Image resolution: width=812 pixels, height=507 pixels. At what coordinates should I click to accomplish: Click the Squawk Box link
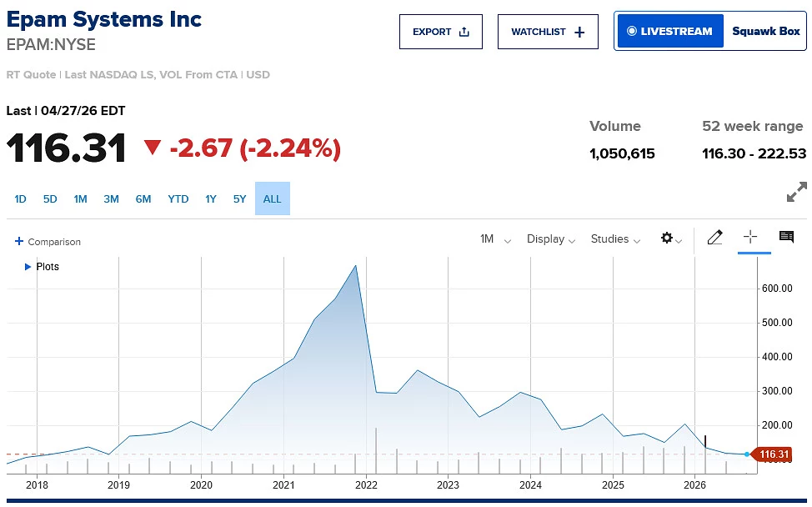tap(765, 32)
